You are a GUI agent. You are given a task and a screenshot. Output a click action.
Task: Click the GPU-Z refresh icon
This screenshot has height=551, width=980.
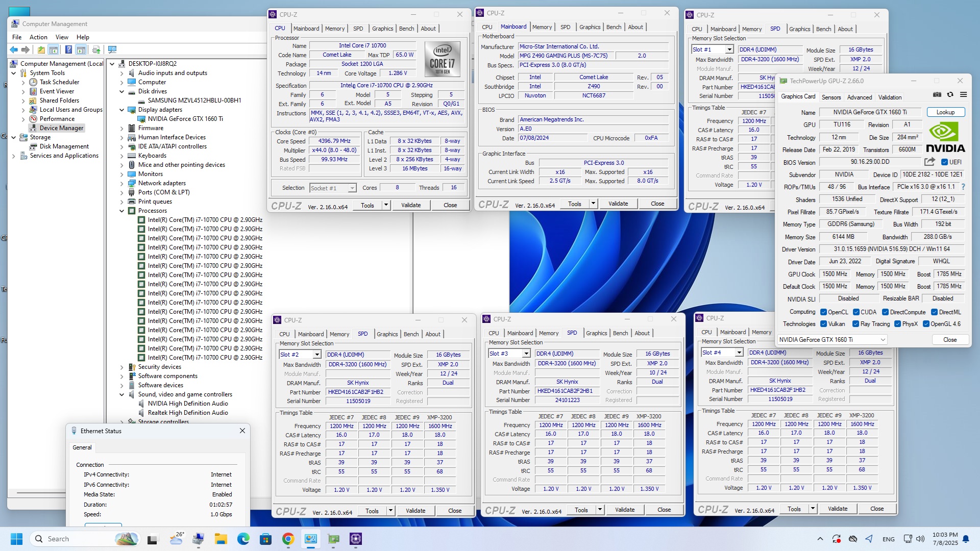[950, 94]
